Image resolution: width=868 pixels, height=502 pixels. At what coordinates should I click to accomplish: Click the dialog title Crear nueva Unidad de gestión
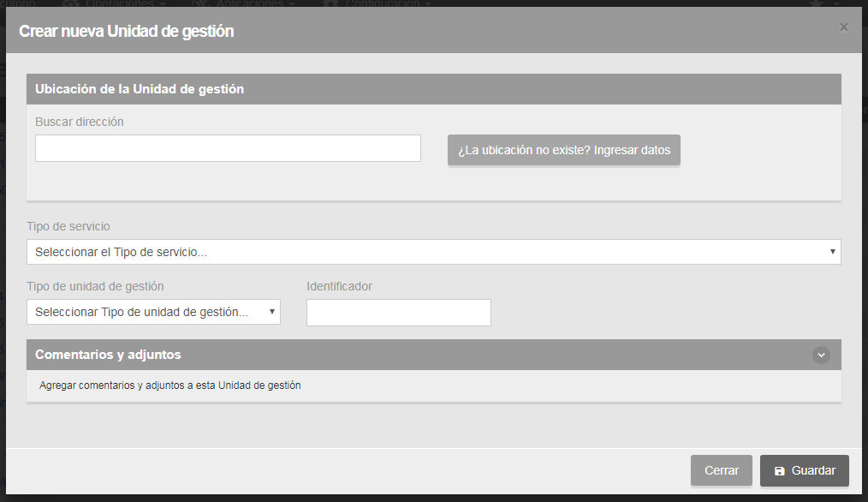[126, 32]
